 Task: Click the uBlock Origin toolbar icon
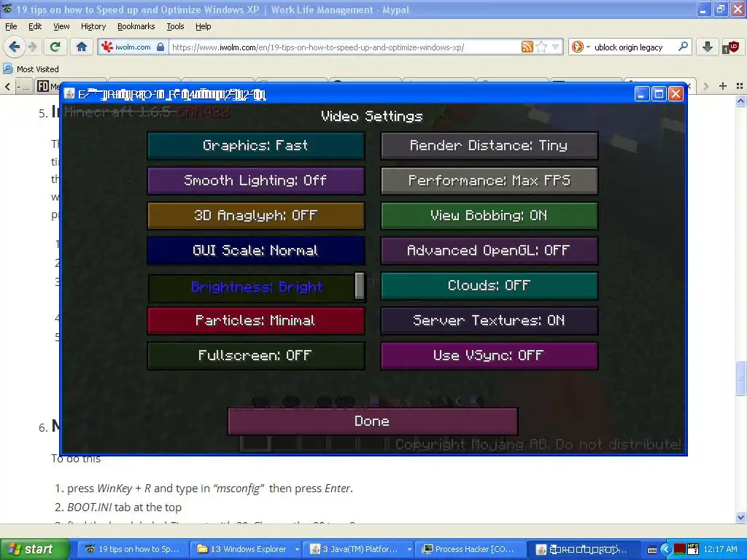click(x=731, y=47)
